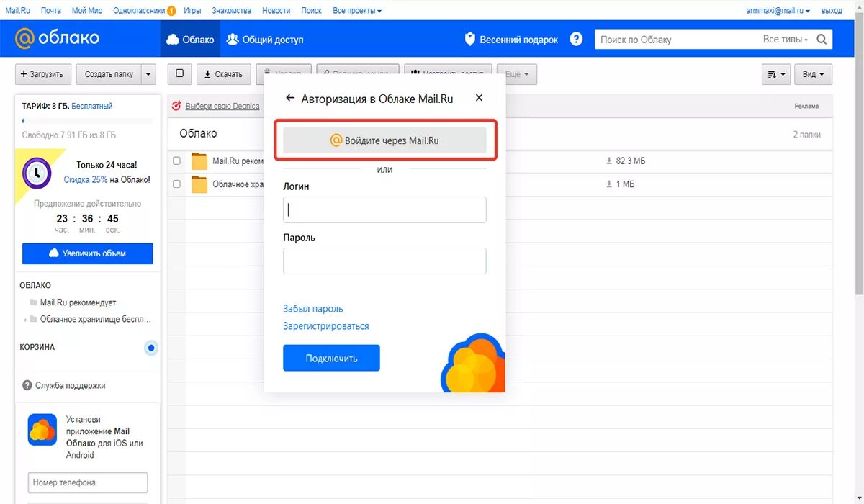The height and width of the screenshot is (504, 864).
Task: Open armmaxi@mail.ru account dropdown
Action: point(778,11)
